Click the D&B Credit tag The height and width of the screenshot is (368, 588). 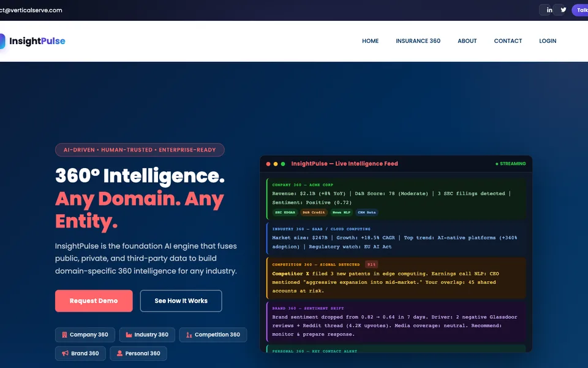[x=314, y=213]
